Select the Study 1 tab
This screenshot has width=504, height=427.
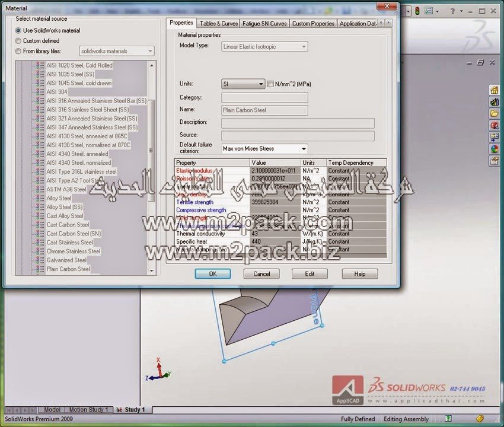pyautogui.click(x=132, y=410)
